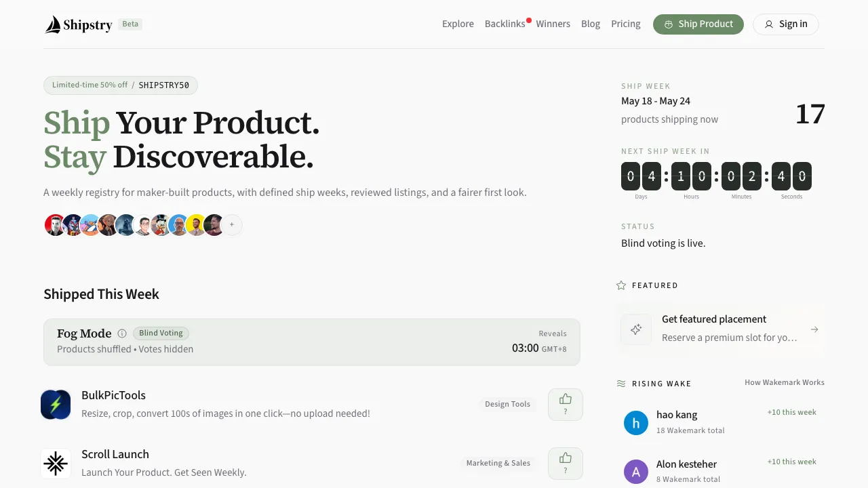Click the Blind voting is live status
Image resolution: width=868 pixels, height=488 pixels.
(663, 243)
